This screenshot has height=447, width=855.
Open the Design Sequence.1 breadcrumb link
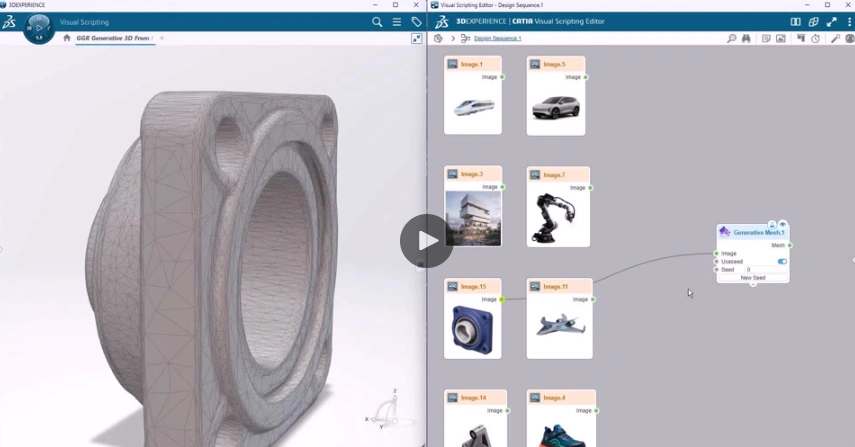click(497, 38)
